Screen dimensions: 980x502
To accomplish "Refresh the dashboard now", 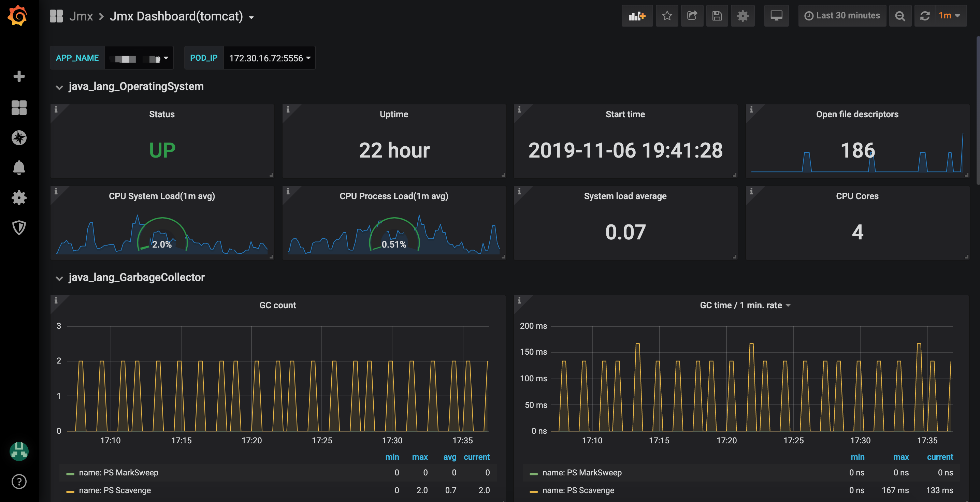I will click(925, 16).
